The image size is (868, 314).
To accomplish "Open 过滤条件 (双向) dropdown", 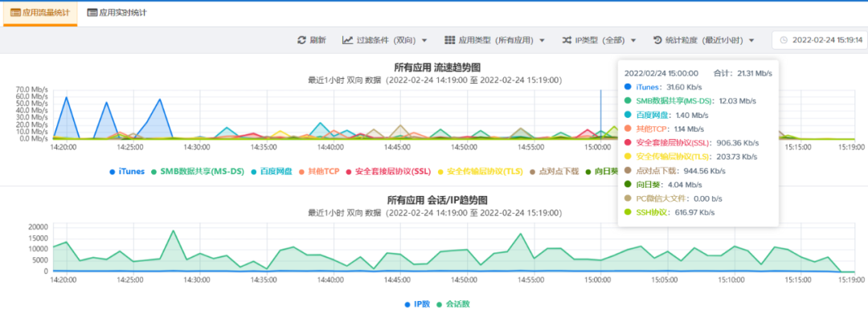I will (x=385, y=40).
